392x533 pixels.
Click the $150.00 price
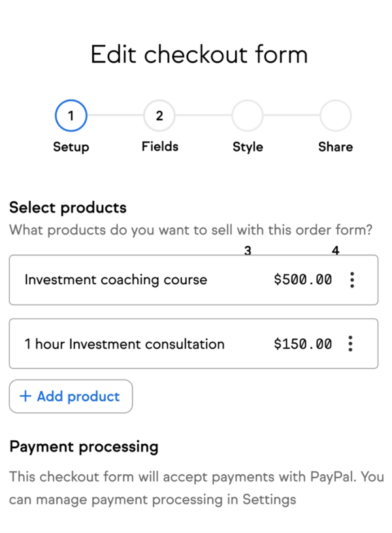302,344
